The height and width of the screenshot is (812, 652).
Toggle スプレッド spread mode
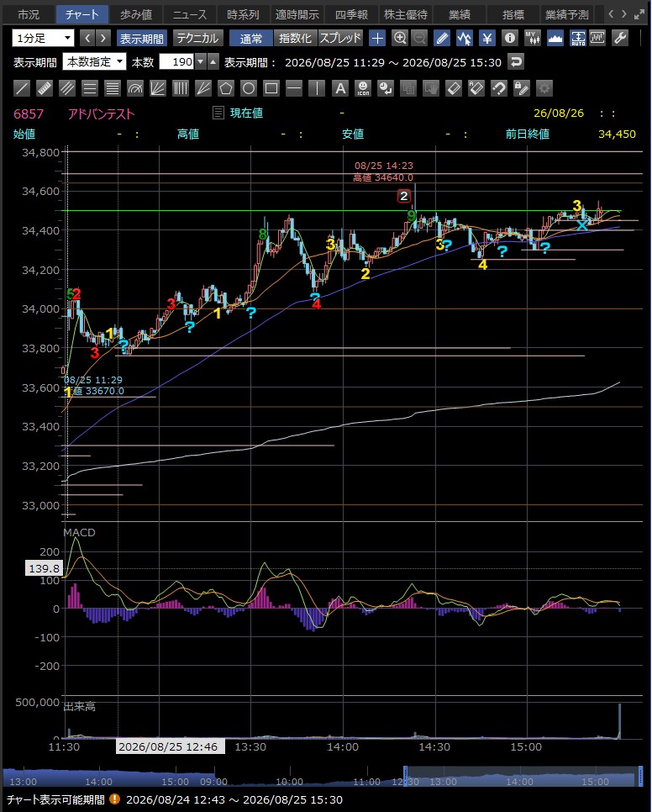pos(340,39)
